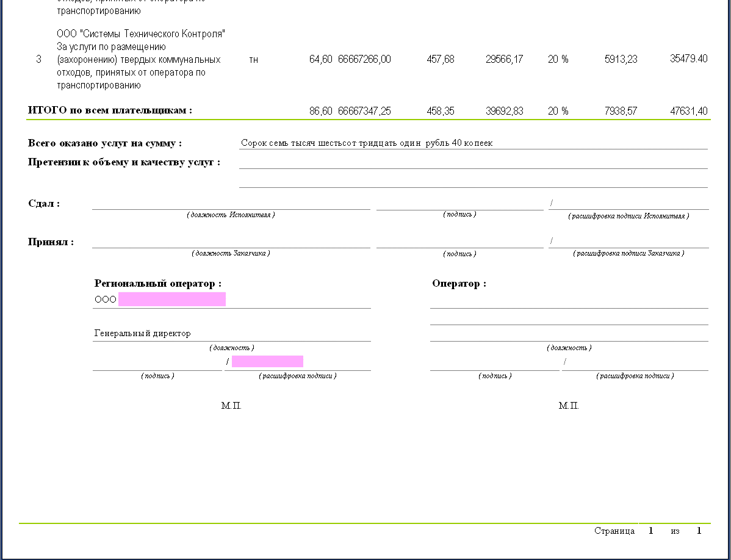Select the Принял signature line
This screenshot has height=560, width=731.
[459, 242]
